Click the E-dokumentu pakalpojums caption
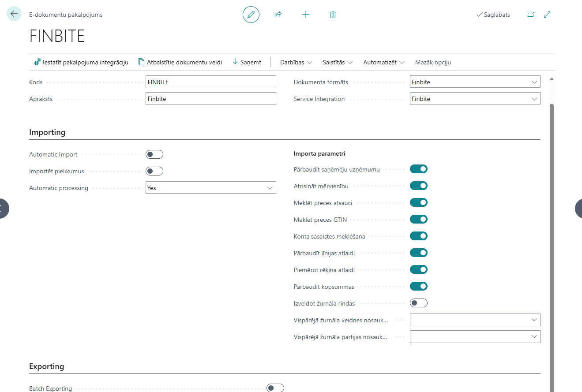 66,15
